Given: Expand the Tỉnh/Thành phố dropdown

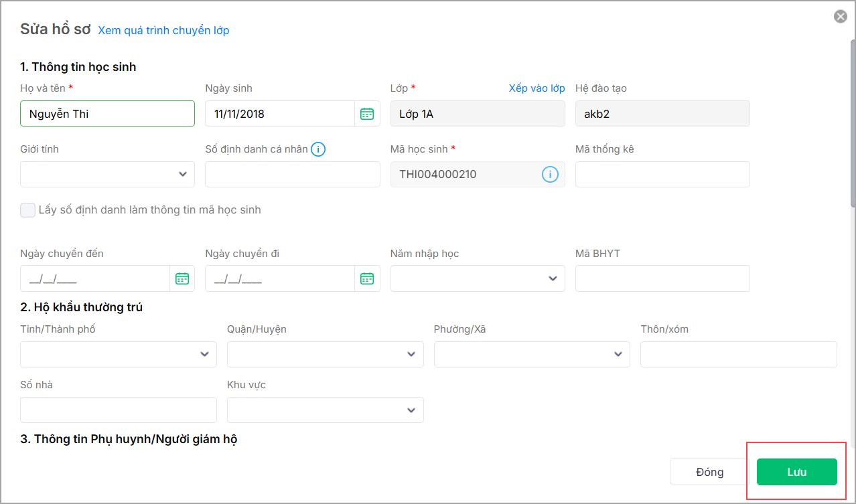Looking at the screenshot, I should 119,354.
